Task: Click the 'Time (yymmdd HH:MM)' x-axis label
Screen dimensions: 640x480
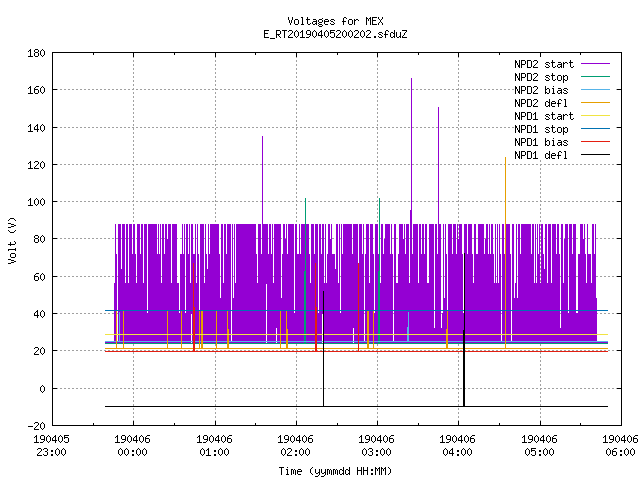Action: tap(335, 471)
